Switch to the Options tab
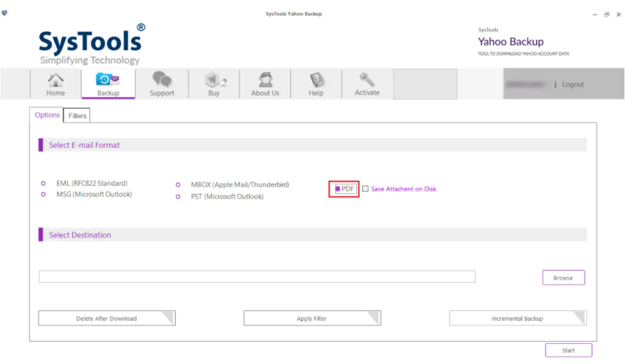Image resolution: width=625 pixels, height=364 pixels. point(47,115)
